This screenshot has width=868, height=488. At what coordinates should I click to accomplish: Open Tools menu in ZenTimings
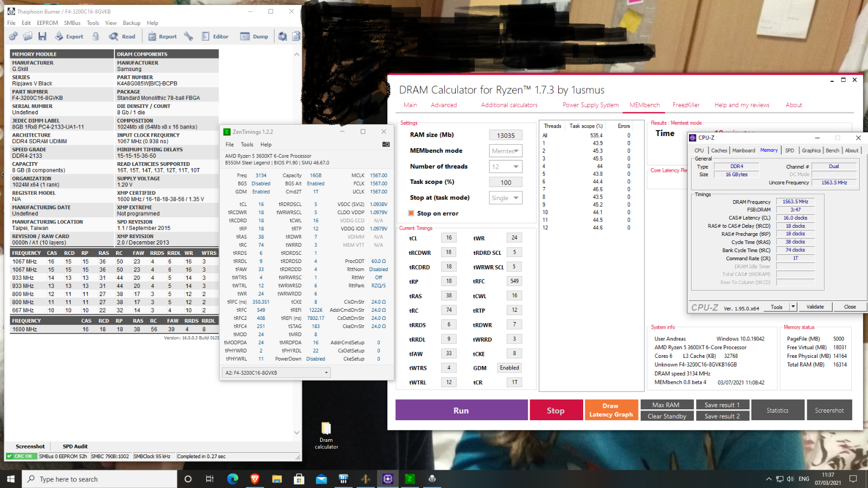(x=247, y=144)
